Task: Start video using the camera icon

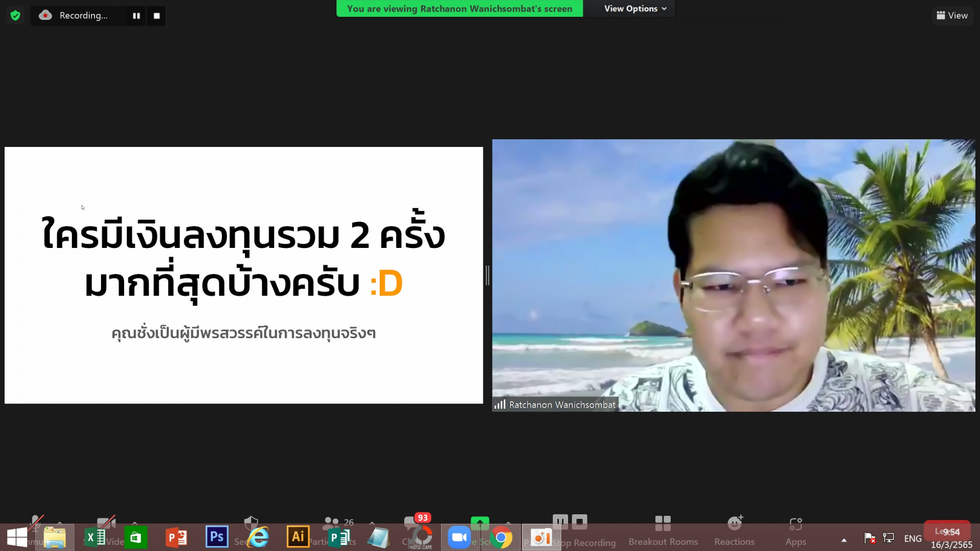Action: [x=106, y=522]
